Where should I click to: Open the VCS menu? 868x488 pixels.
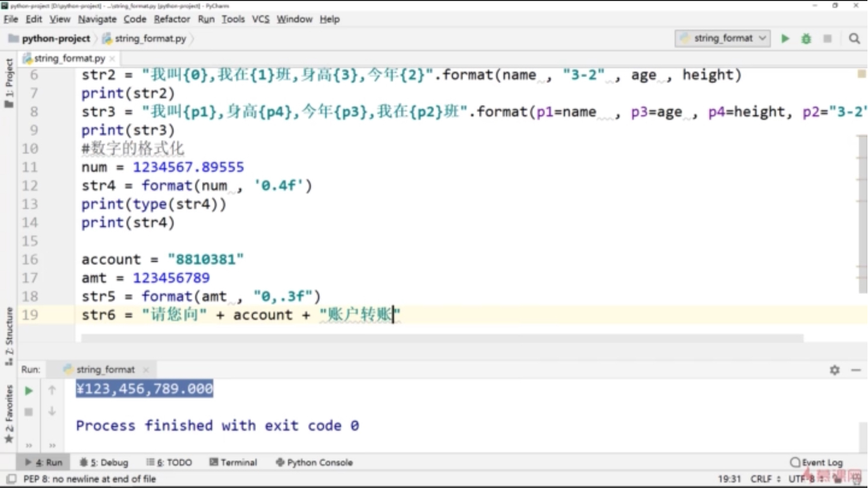tap(261, 19)
